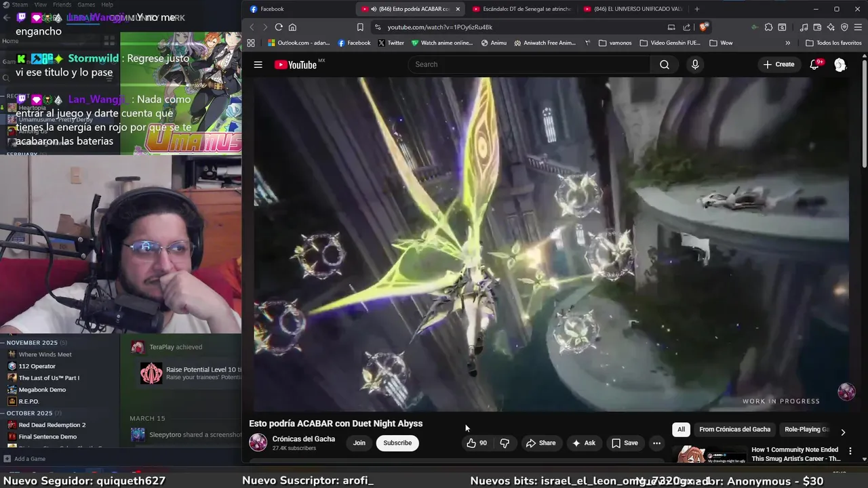The height and width of the screenshot is (488, 868).
Task: Switch to Escándalo DT de Senegal tab
Action: [x=522, y=9]
